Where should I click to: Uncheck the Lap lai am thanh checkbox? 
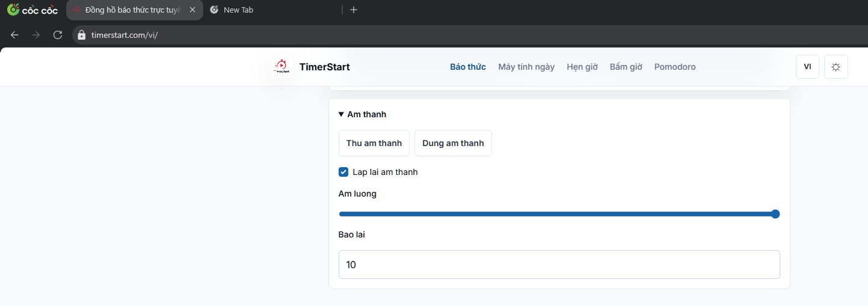(x=343, y=172)
